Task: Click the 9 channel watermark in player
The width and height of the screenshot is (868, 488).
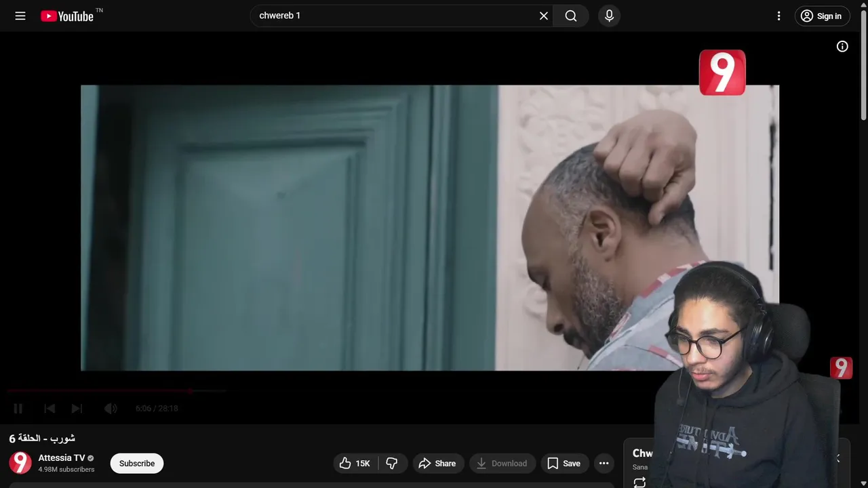Action: coord(841,368)
